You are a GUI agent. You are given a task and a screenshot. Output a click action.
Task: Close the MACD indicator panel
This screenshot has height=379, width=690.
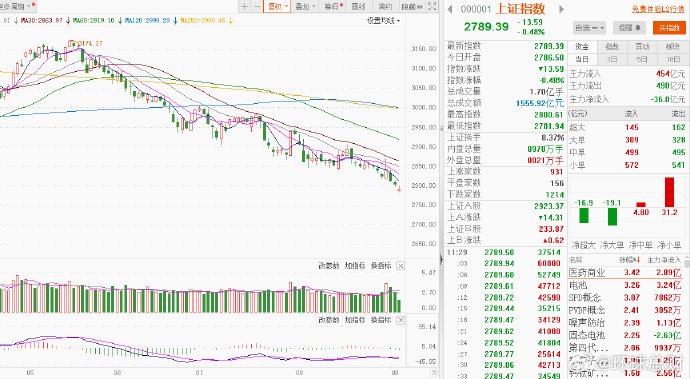click(400, 320)
